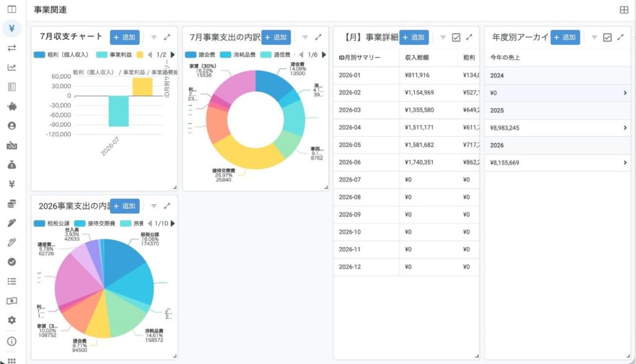Toggle the 事業利益 legend item

point(114,55)
